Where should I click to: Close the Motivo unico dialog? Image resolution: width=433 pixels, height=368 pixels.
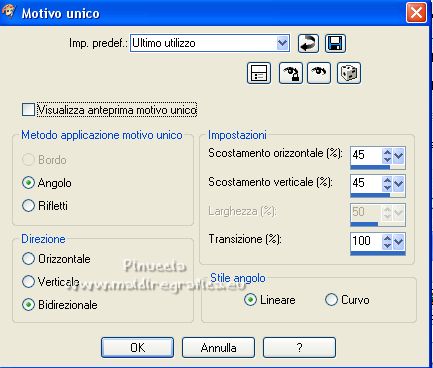coord(416,13)
